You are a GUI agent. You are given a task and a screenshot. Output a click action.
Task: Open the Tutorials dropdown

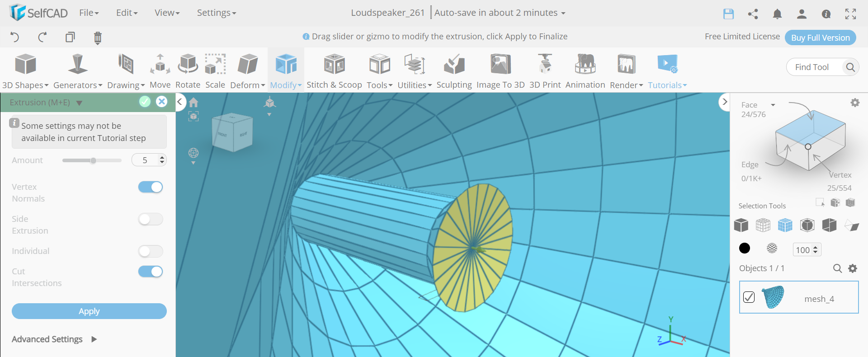click(667, 71)
